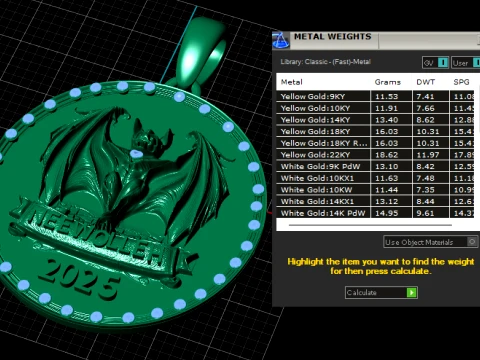Click grams value 11.53
Viewport: 480px width, 360px height.
(x=387, y=97)
